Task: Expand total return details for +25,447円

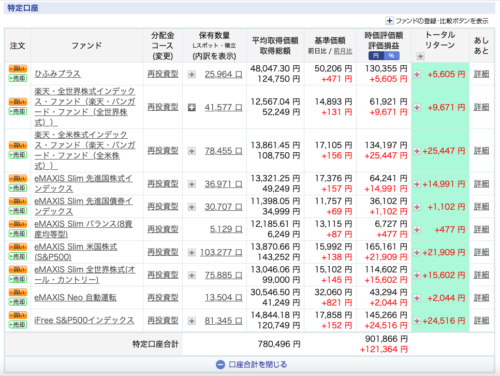Action: (417, 151)
